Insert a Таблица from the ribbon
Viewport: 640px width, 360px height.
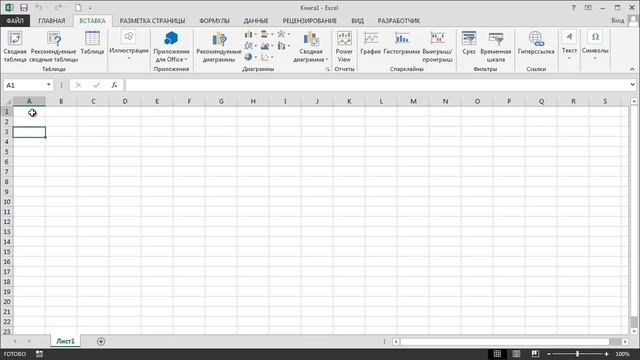92,43
